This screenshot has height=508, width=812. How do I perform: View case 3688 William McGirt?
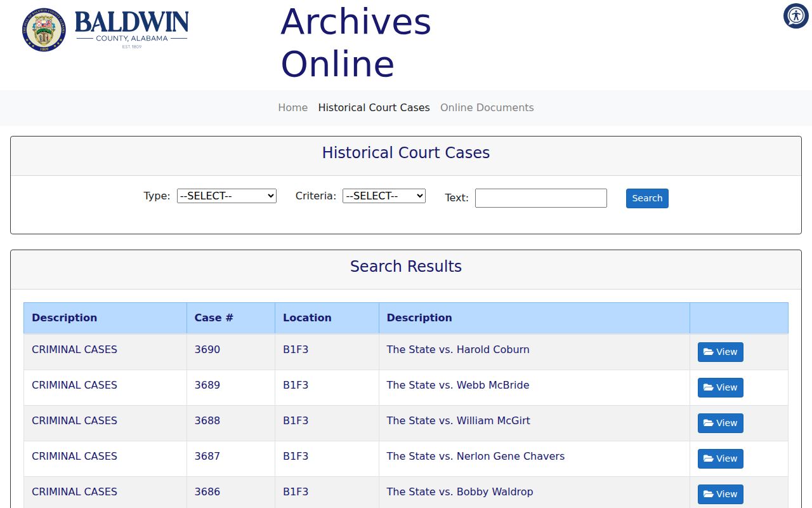pyautogui.click(x=720, y=424)
